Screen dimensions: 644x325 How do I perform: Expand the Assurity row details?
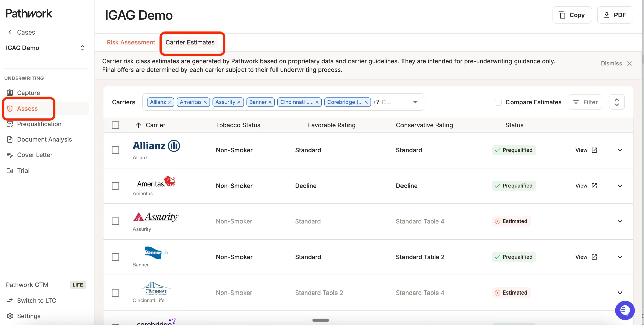(x=620, y=221)
